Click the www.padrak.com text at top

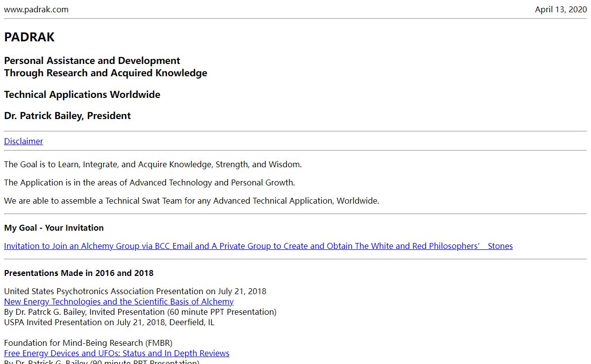pos(36,9)
